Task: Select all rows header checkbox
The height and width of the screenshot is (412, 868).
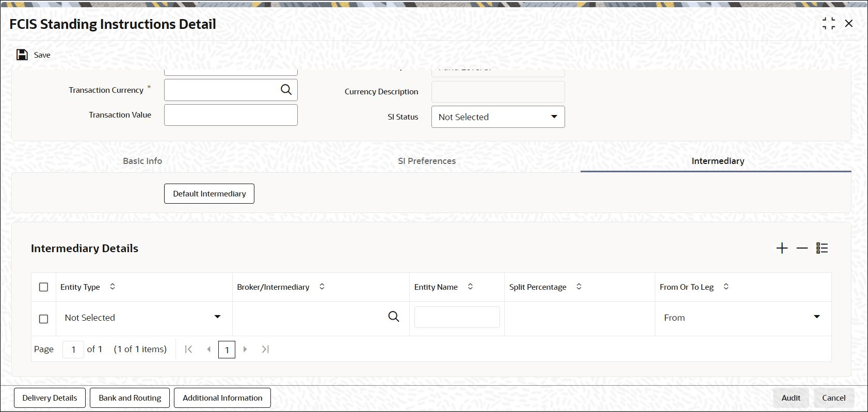Action: (x=44, y=287)
